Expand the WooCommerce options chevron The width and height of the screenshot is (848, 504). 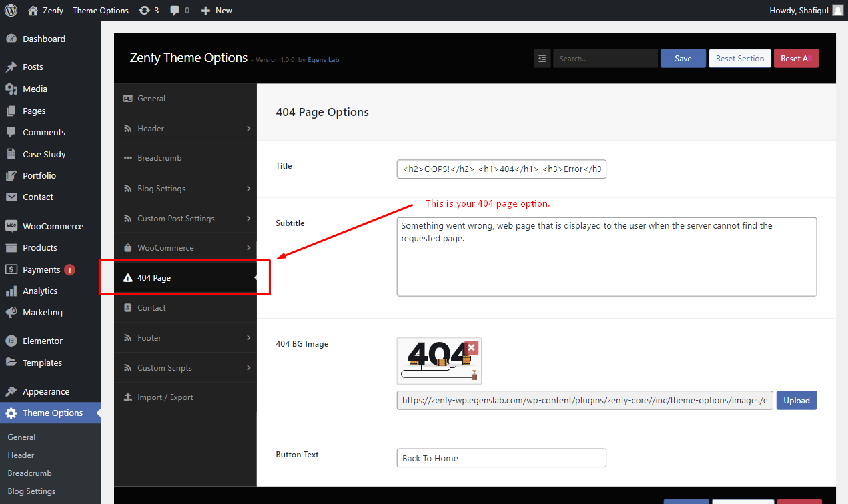(x=248, y=248)
